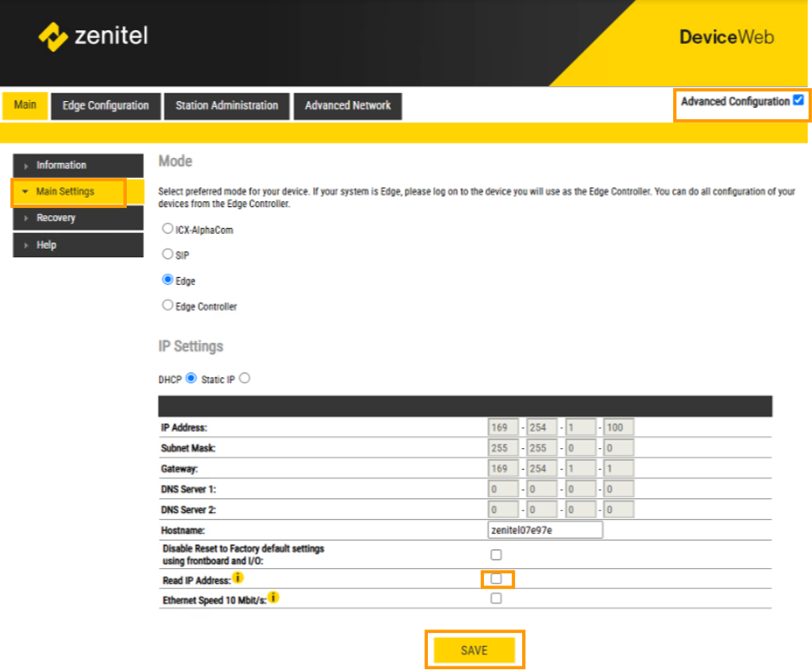Choose the Edge Controller mode

tap(167, 305)
